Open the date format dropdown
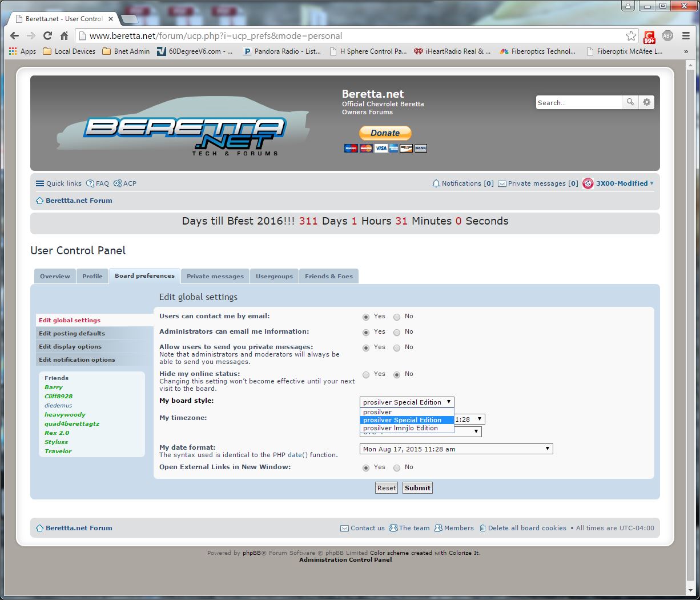Screen dimensions: 700x600 tap(456, 449)
